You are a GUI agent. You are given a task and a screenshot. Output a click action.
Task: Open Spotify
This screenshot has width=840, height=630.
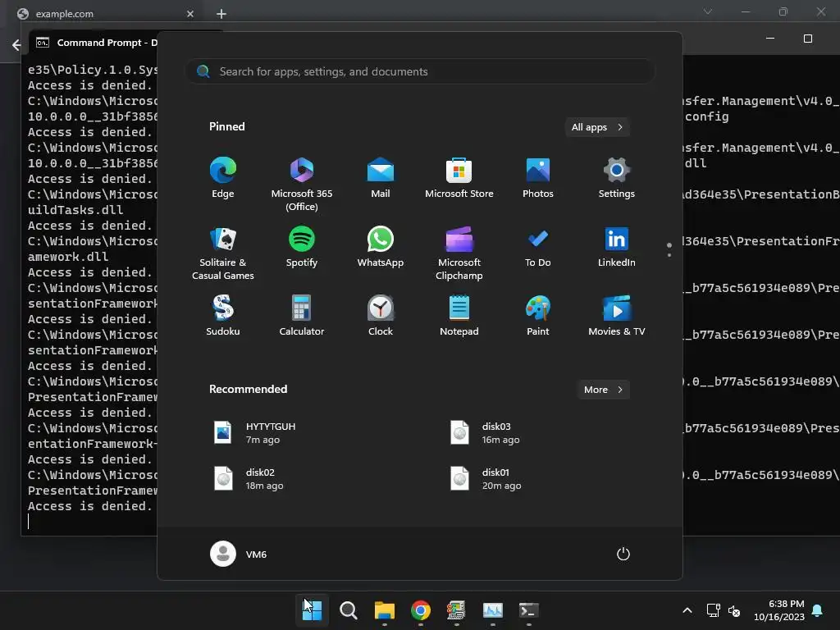(302, 247)
